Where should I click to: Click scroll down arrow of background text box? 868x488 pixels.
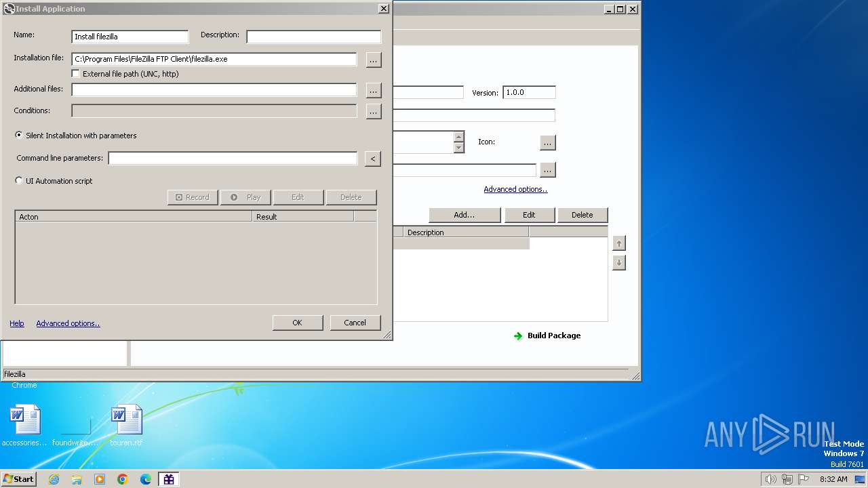458,148
